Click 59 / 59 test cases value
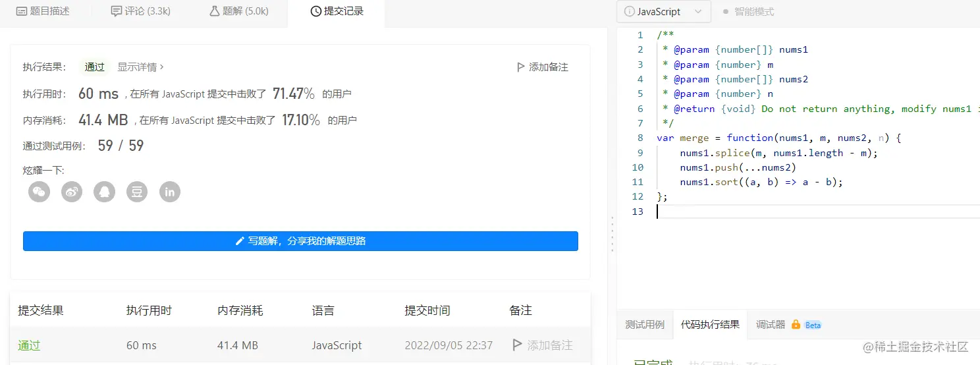This screenshot has height=365, width=980. click(121, 146)
